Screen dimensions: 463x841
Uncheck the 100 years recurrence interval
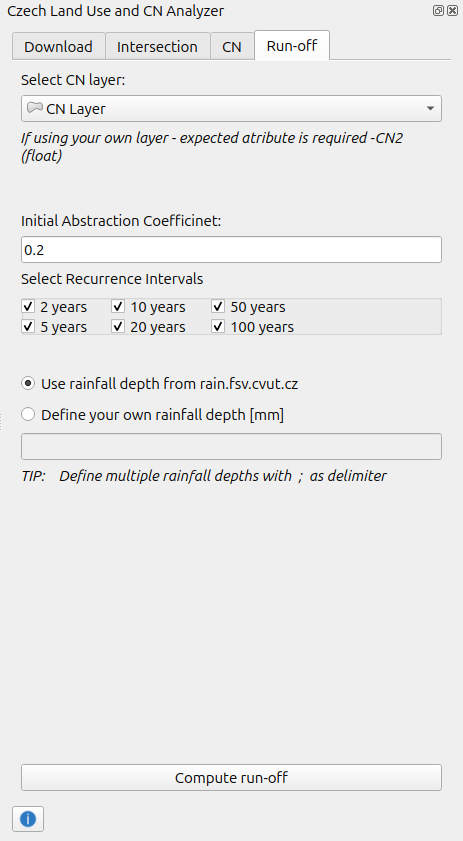click(218, 327)
